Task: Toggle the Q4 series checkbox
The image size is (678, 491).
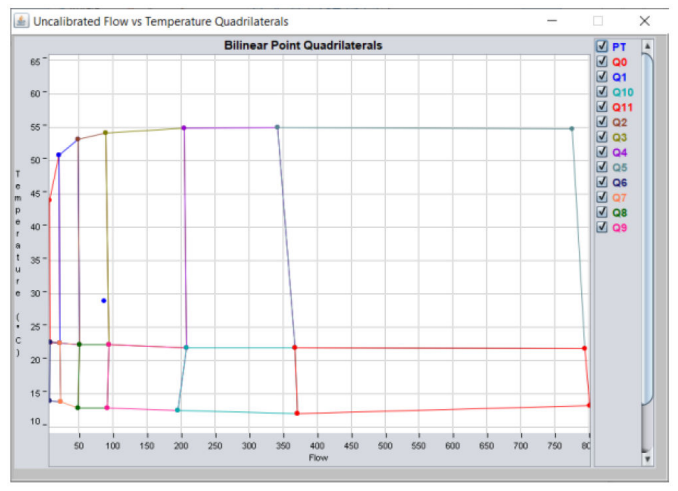Action: pyautogui.click(x=602, y=152)
